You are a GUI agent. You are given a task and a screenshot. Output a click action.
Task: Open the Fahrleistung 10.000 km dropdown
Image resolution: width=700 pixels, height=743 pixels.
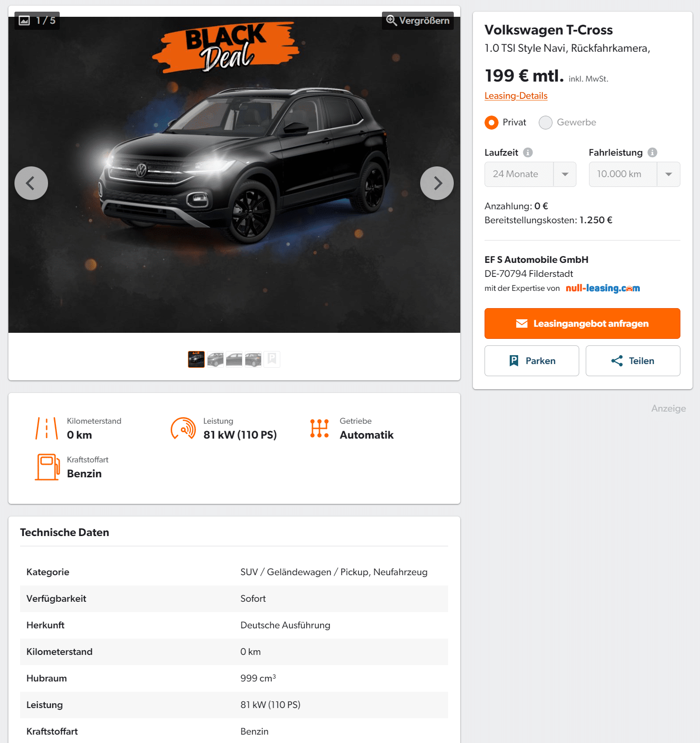(x=634, y=174)
